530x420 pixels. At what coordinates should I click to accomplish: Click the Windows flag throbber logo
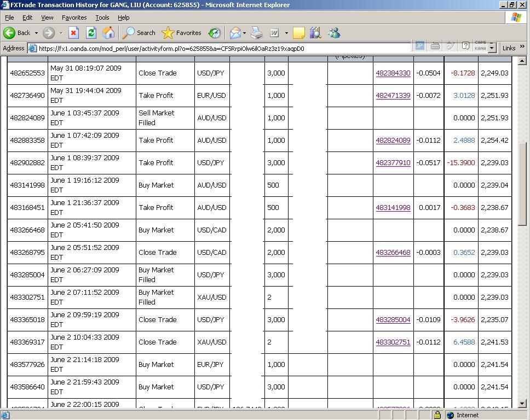pyautogui.click(x=516, y=17)
